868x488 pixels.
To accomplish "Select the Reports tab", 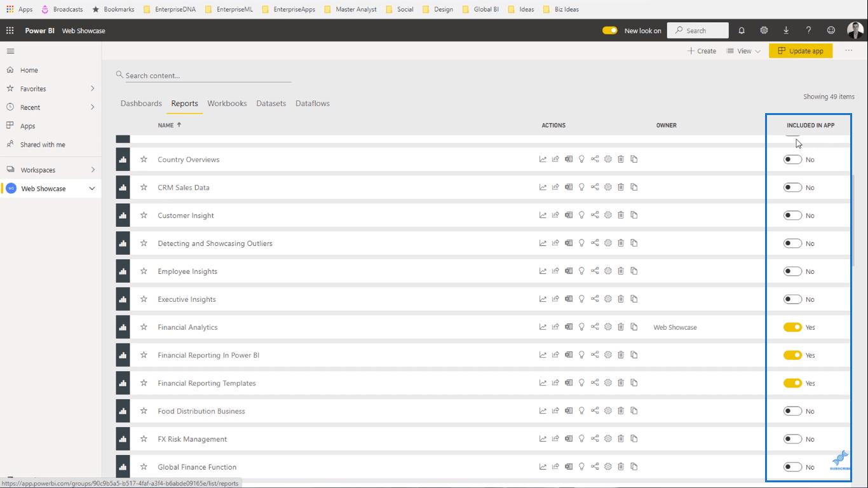I will (x=185, y=104).
